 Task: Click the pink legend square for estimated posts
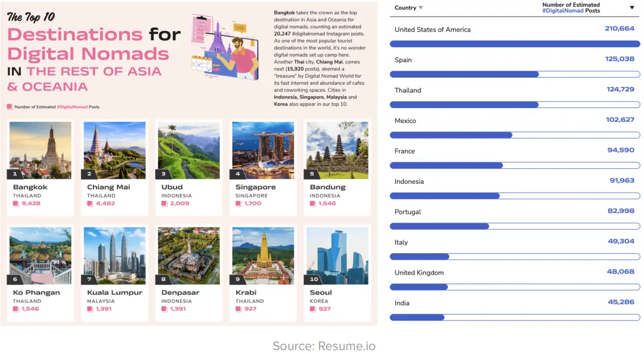[10, 107]
